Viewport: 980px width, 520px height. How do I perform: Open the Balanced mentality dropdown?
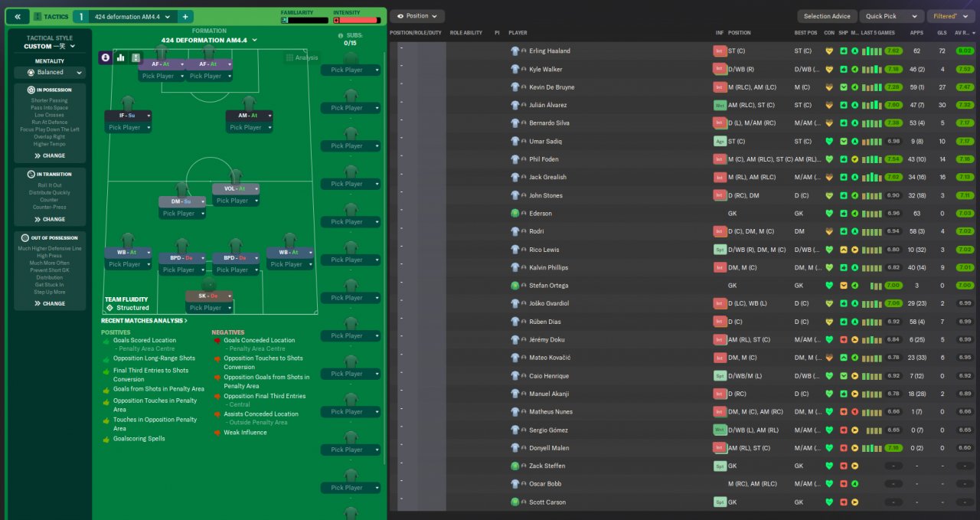(x=50, y=72)
